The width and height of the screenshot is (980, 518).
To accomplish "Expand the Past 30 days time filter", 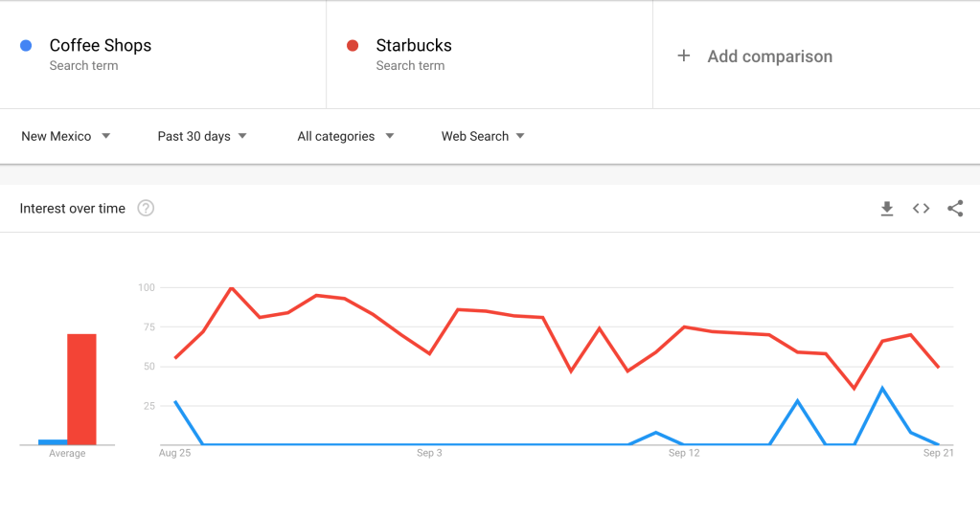I will click(202, 136).
